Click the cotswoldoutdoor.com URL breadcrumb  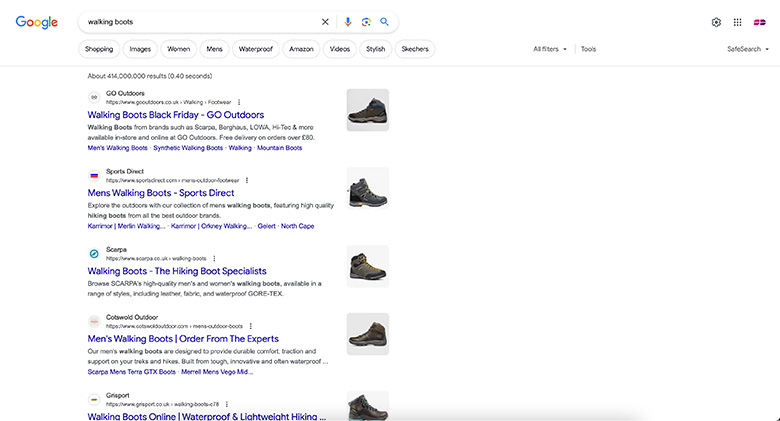(174, 326)
